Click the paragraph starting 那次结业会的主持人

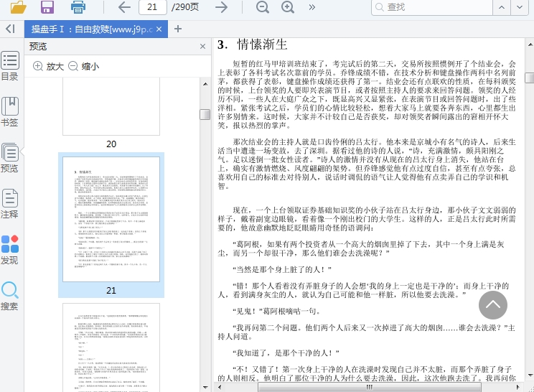pos(367,164)
